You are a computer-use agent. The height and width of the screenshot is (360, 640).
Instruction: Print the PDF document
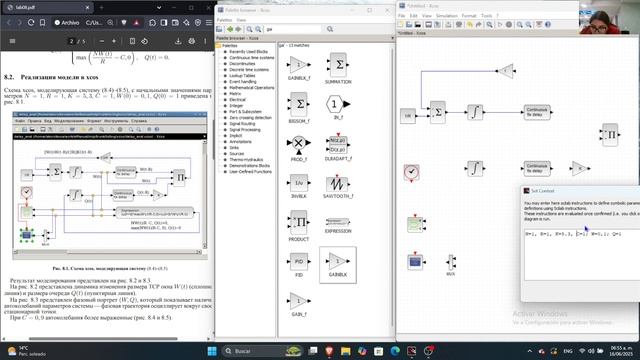coord(191,41)
